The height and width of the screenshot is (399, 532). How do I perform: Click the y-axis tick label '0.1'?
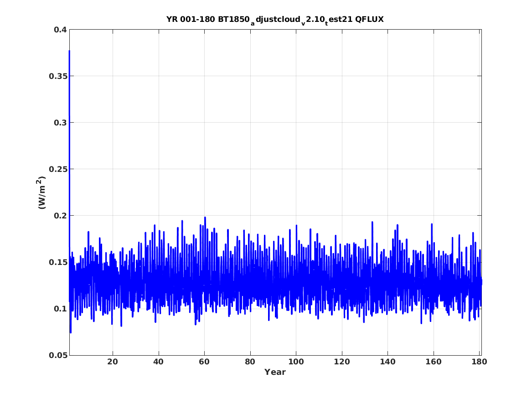(60, 309)
